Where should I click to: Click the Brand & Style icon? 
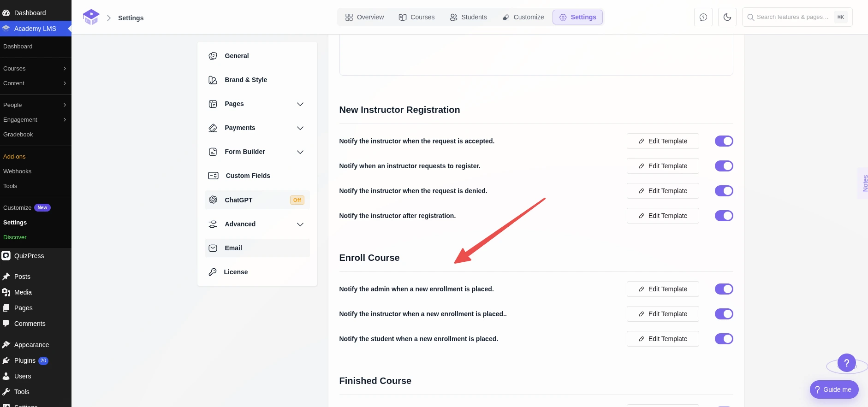213,80
